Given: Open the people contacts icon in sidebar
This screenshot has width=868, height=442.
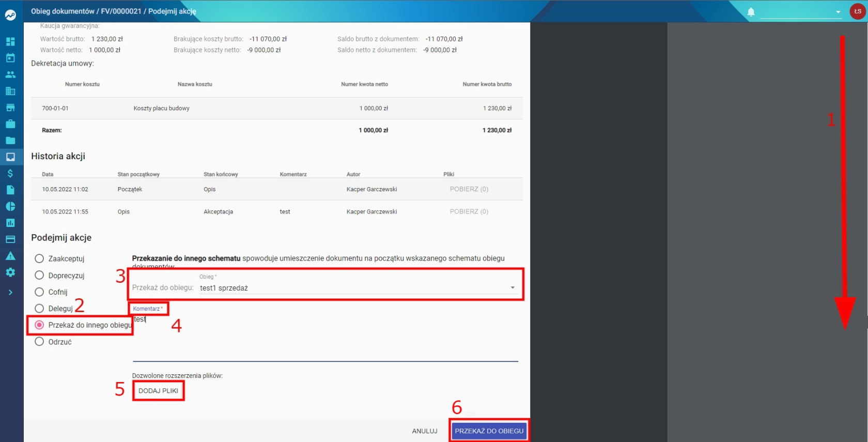Looking at the screenshot, I should (x=10, y=74).
